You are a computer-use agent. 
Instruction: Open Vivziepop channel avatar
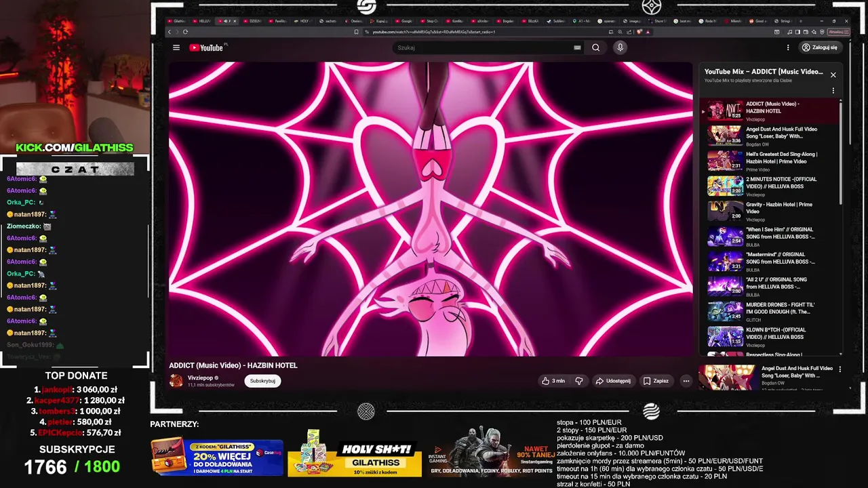click(x=176, y=381)
